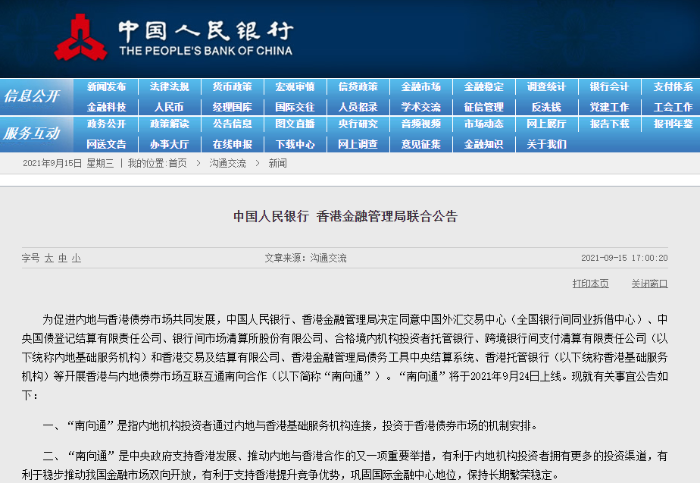Set font size to 大
Screen dimensions: 700x483
49,258
